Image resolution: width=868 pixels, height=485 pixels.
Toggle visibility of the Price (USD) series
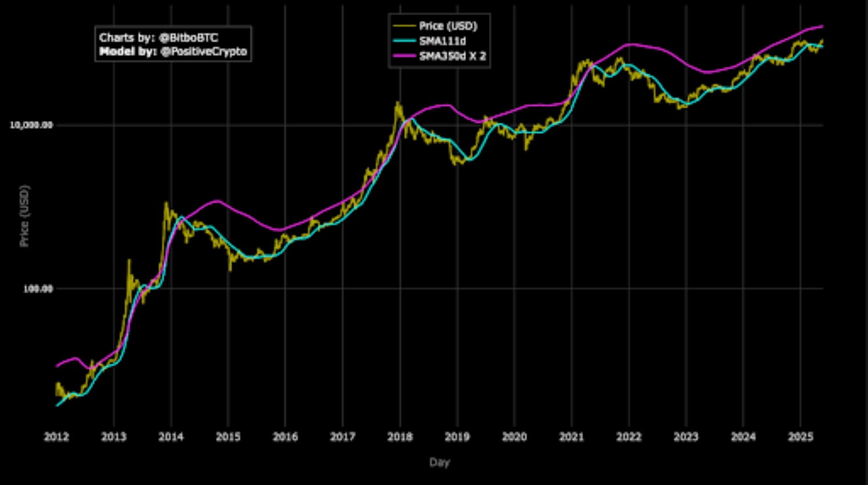[x=448, y=25]
